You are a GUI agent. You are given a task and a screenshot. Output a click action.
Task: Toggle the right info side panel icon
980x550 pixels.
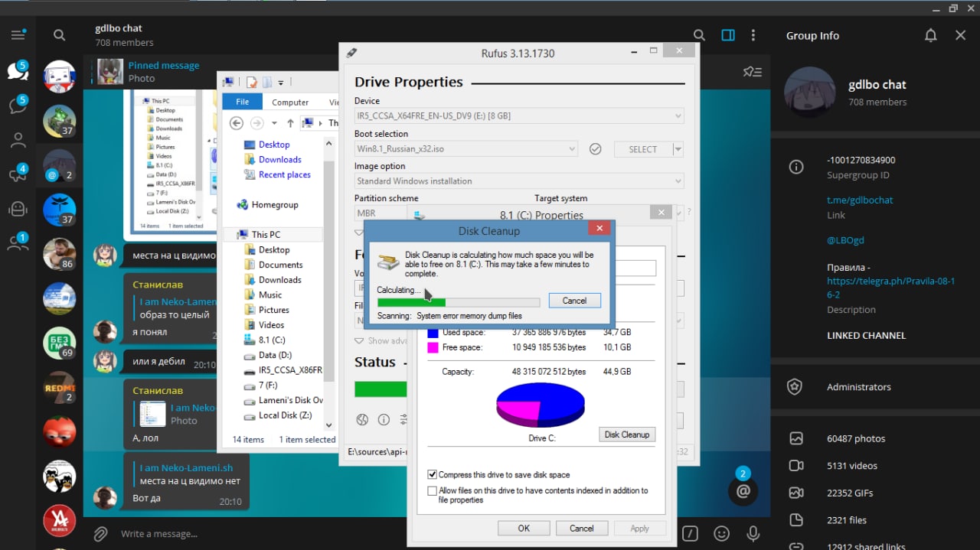[x=728, y=35]
